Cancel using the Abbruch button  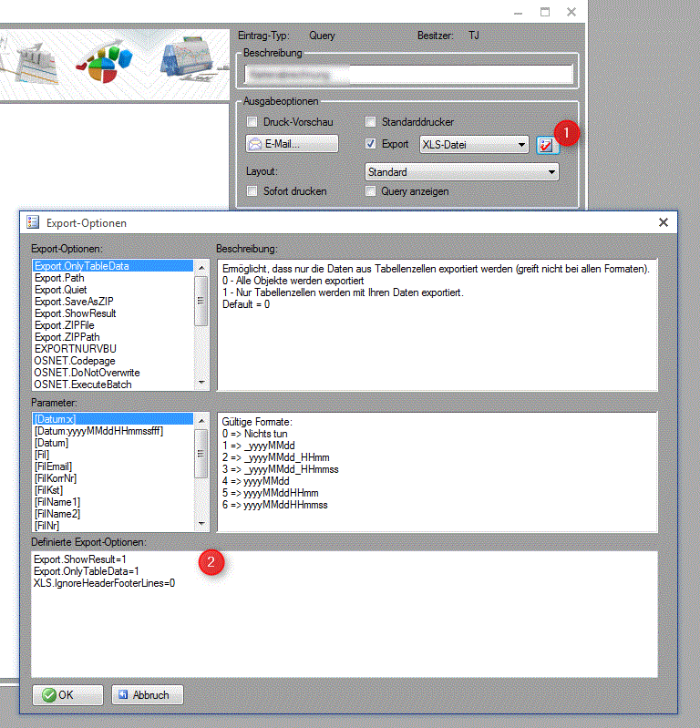click(147, 694)
